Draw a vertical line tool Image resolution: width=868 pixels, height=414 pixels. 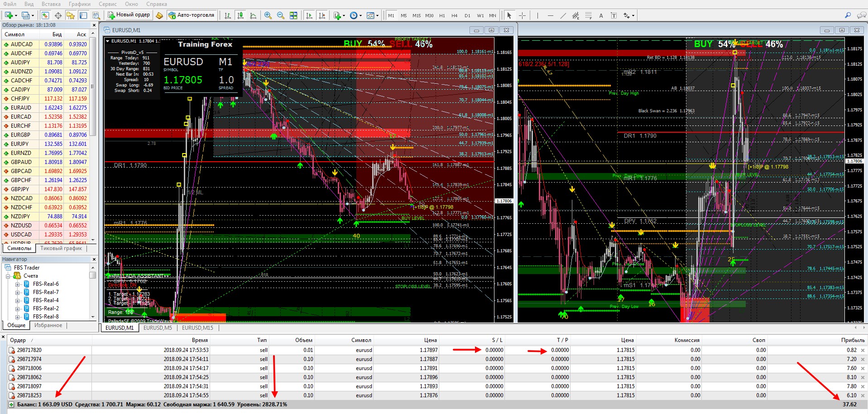click(537, 15)
